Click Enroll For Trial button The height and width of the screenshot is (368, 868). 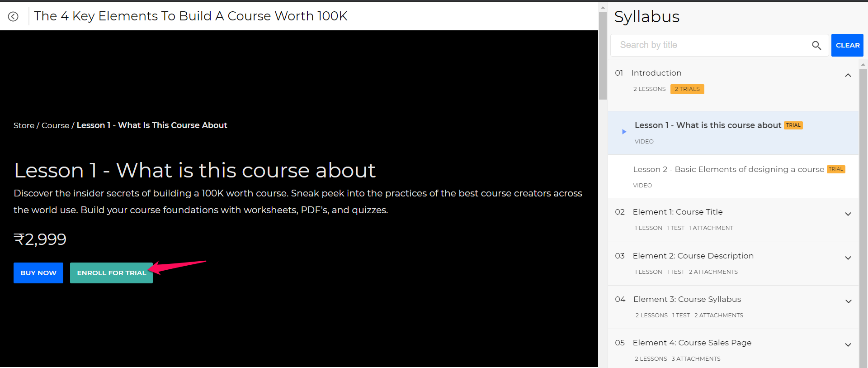[x=111, y=273]
